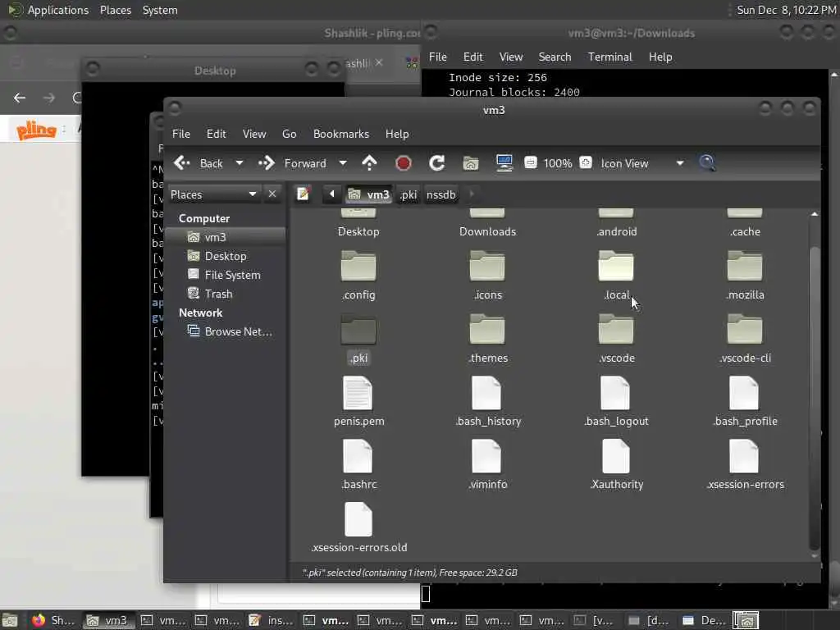
Task: Open View menu in vm3 file manager
Action: tap(254, 134)
